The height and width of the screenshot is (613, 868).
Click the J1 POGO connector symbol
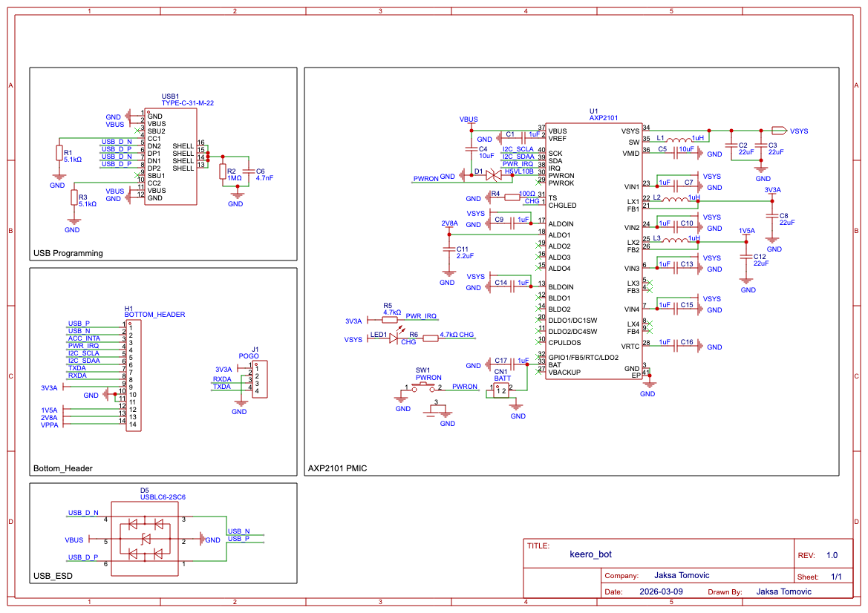click(259, 381)
